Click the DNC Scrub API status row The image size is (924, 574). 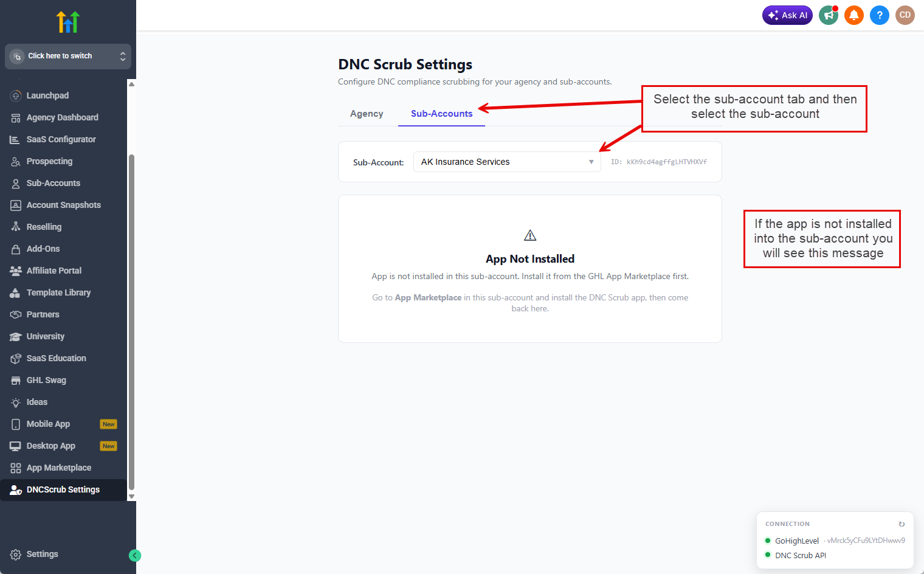[796, 555]
